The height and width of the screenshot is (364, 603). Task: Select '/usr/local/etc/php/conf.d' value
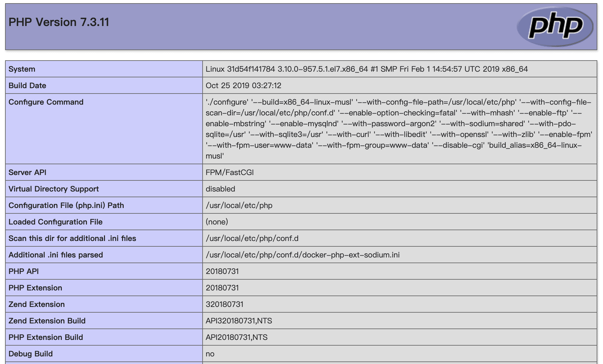pos(252,238)
